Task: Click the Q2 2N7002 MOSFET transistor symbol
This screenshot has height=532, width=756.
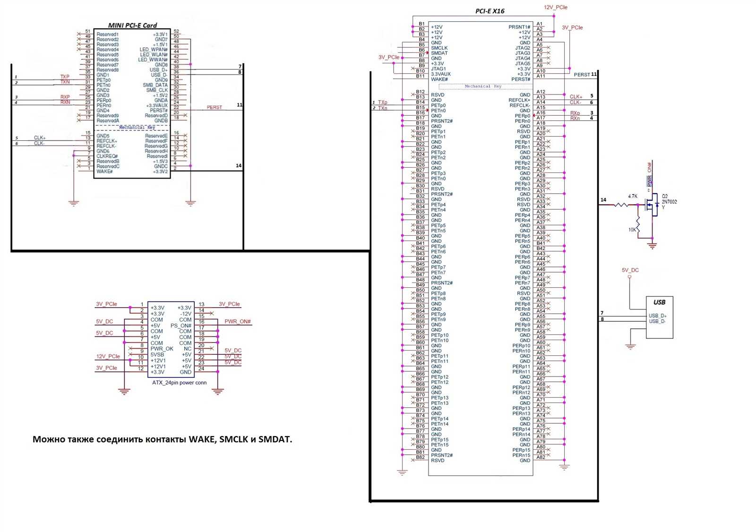Action: 652,205
